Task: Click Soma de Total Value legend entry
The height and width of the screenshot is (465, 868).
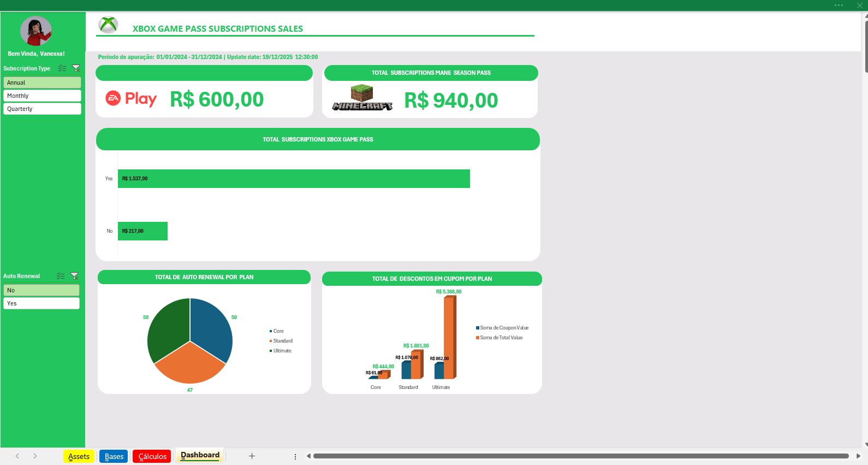Action: (500, 338)
